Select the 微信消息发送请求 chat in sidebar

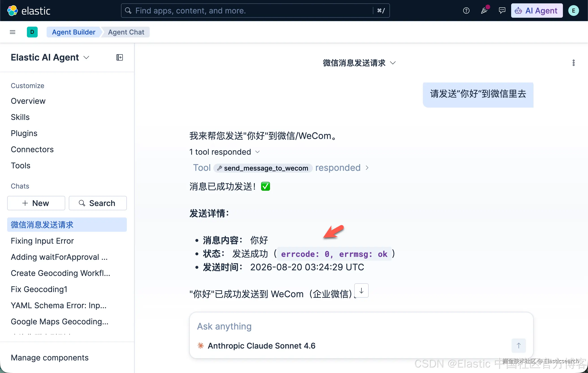[x=67, y=224]
